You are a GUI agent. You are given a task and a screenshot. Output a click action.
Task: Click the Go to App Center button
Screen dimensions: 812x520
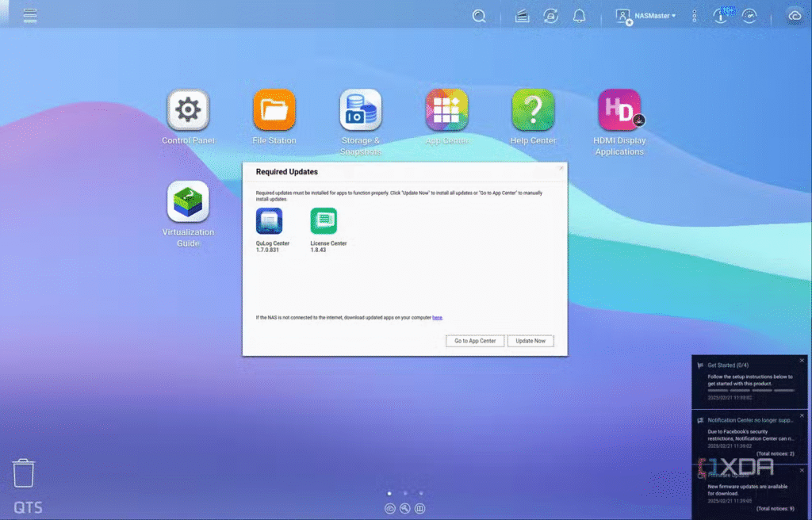click(475, 341)
